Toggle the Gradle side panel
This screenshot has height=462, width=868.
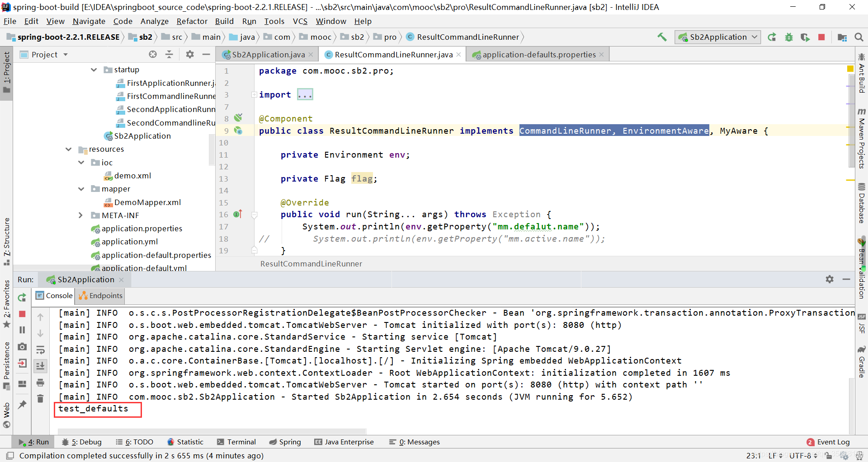862,362
